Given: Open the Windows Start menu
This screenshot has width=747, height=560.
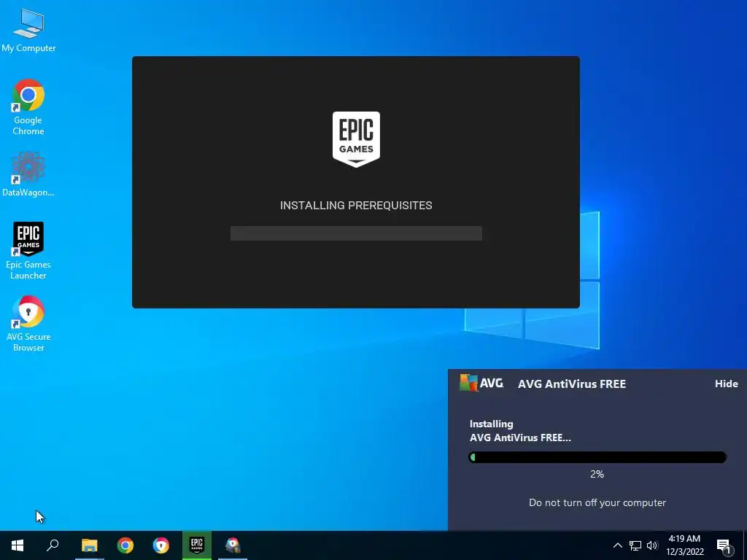Looking at the screenshot, I should click(18, 545).
